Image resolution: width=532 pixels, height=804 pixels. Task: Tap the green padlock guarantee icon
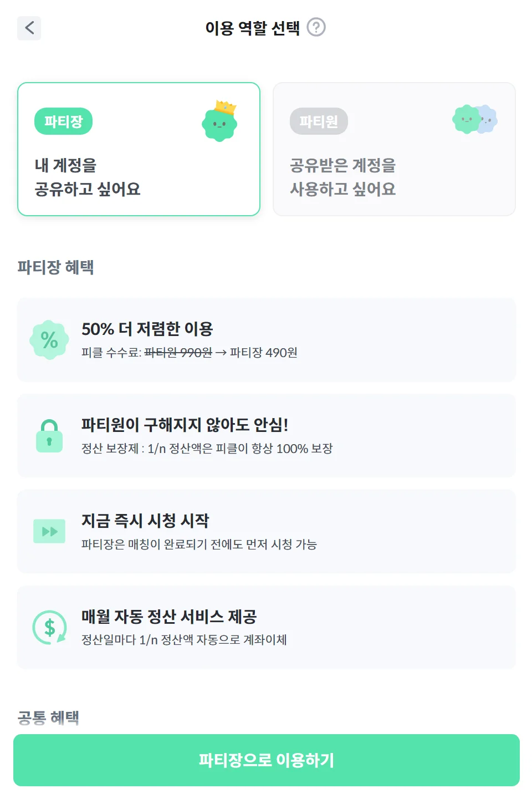(x=49, y=436)
